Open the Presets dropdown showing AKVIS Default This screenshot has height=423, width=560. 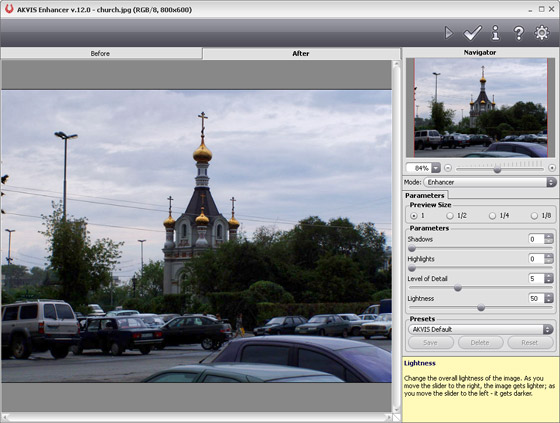[x=481, y=329]
